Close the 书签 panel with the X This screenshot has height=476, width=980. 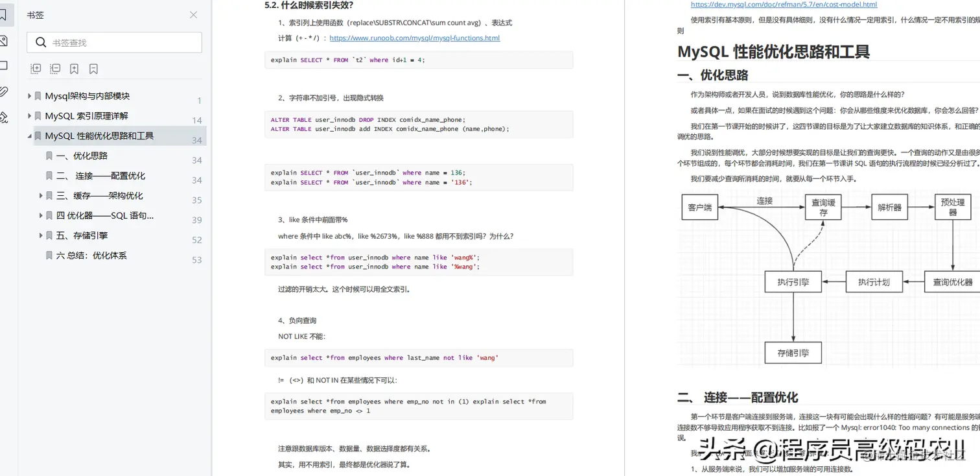point(192,14)
